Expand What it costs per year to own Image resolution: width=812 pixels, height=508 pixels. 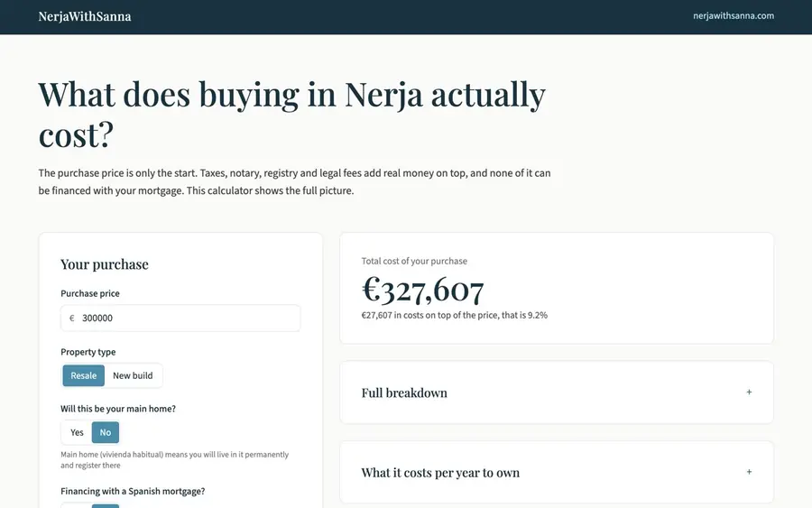coord(557,472)
